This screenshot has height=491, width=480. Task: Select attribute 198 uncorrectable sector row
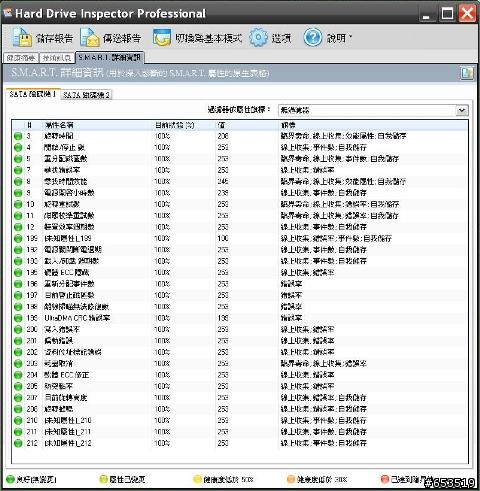[x=240, y=307]
